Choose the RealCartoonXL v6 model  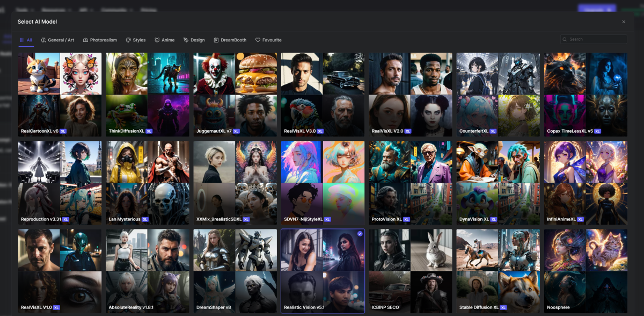tap(60, 94)
